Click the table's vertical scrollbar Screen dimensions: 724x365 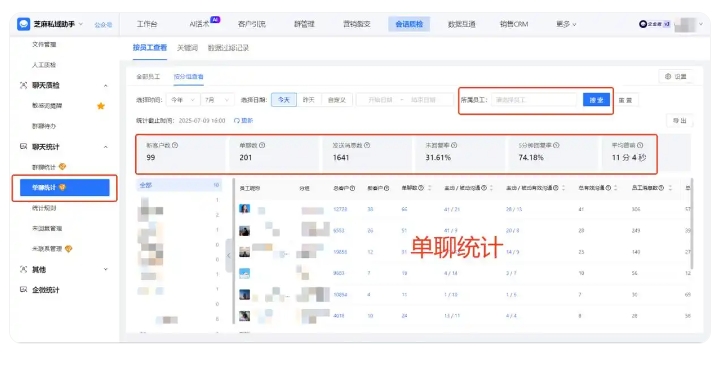coord(691,224)
